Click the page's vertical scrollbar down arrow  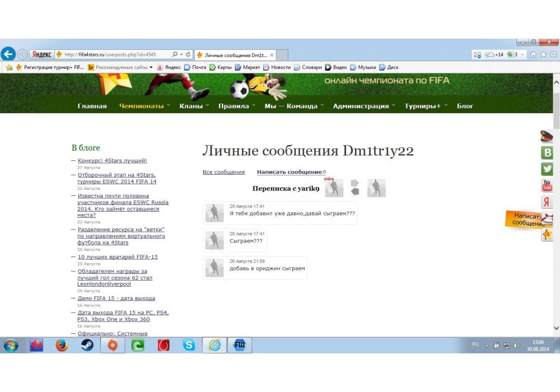point(556,328)
